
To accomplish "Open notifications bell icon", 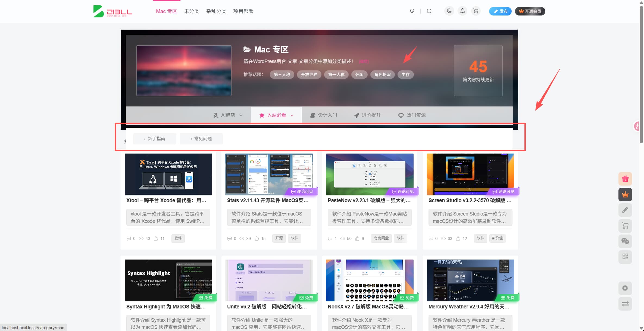I will [x=462, y=11].
